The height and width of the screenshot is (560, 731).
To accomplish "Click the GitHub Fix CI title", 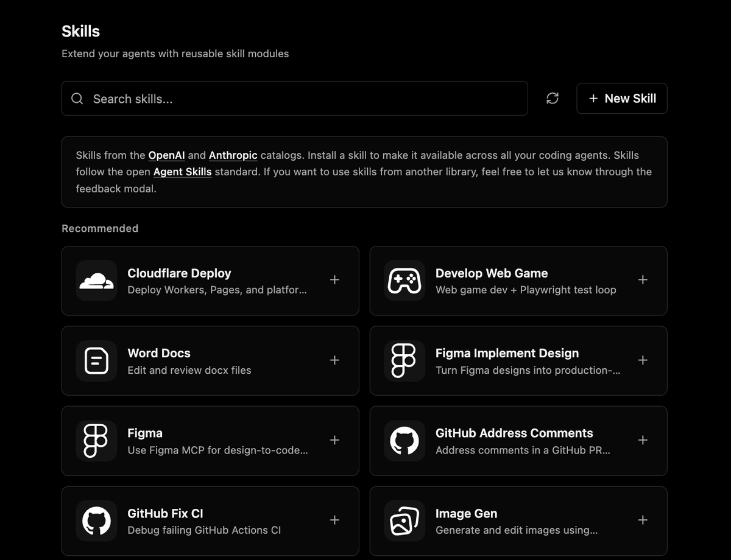I will pyautogui.click(x=165, y=514).
